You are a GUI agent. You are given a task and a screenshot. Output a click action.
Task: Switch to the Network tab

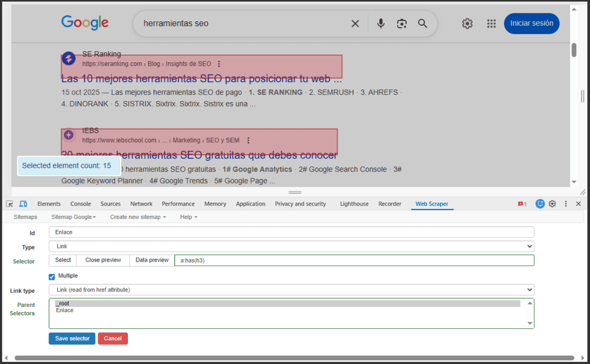pyautogui.click(x=141, y=203)
